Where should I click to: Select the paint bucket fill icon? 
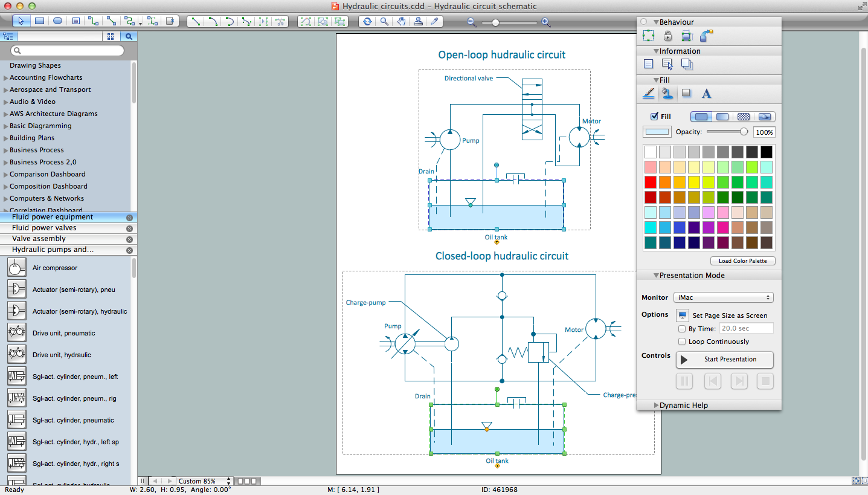(x=668, y=94)
